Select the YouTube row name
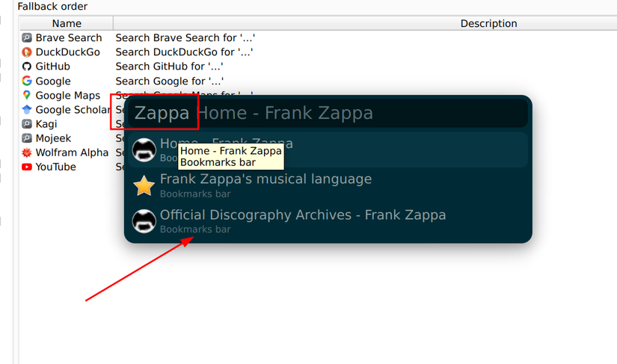Image resolution: width=617 pixels, height=364 pixels. click(56, 167)
